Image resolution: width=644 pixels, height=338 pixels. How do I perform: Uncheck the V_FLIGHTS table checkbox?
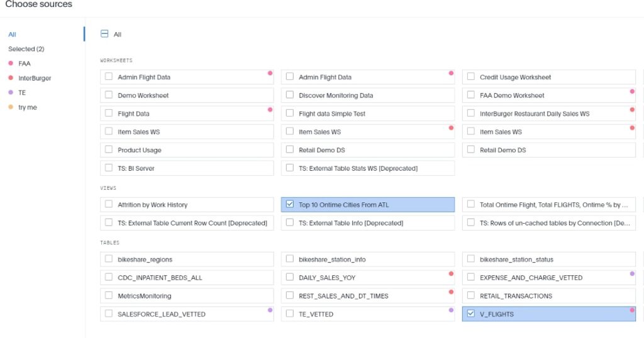point(471,314)
